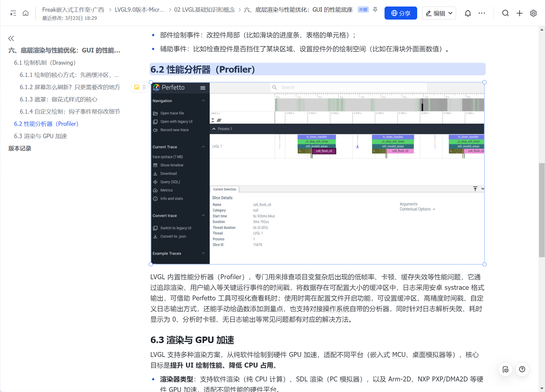Screen dimensions: 545x392
Task: Open Freak嵌入式工作室-广西 breadcrumb
Action: 73,10
